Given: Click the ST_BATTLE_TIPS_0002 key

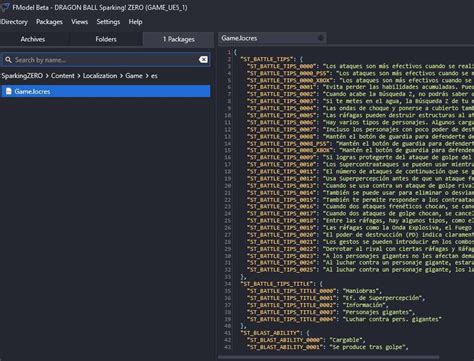Looking at the screenshot, I should point(282,94).
